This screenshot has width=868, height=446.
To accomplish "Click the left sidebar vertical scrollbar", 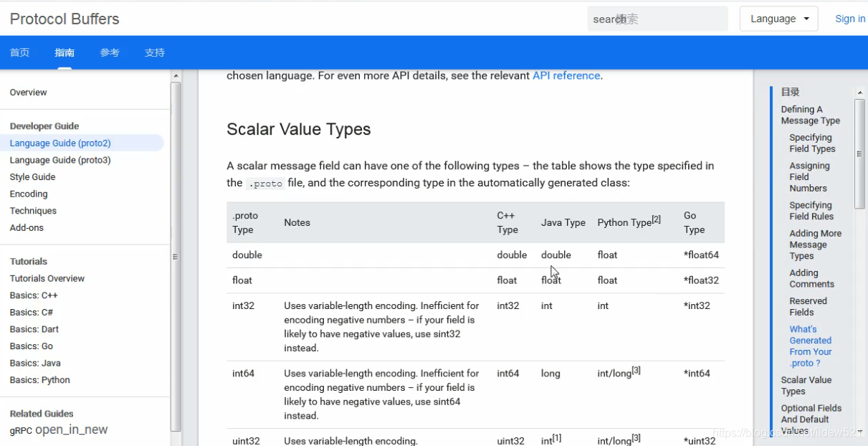I will (176, 257).
